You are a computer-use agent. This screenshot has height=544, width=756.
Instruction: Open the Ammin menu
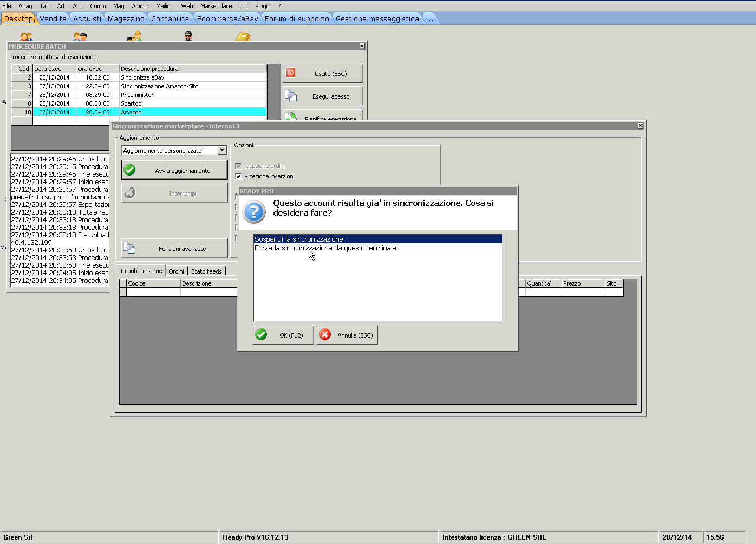click(140, 6)
